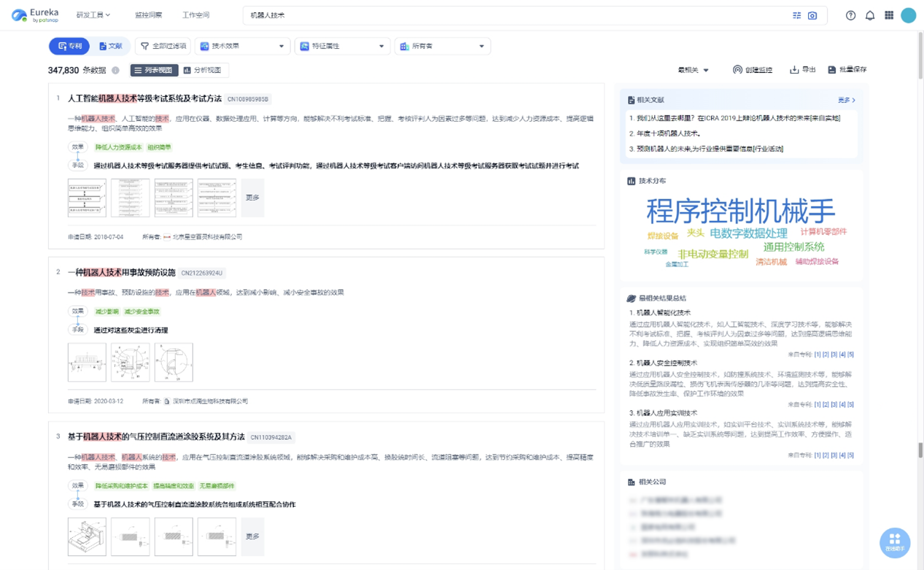Screen dimensions: 924x570
Task: Click the search input field with 机器人技术
Action: click(510, 15)
